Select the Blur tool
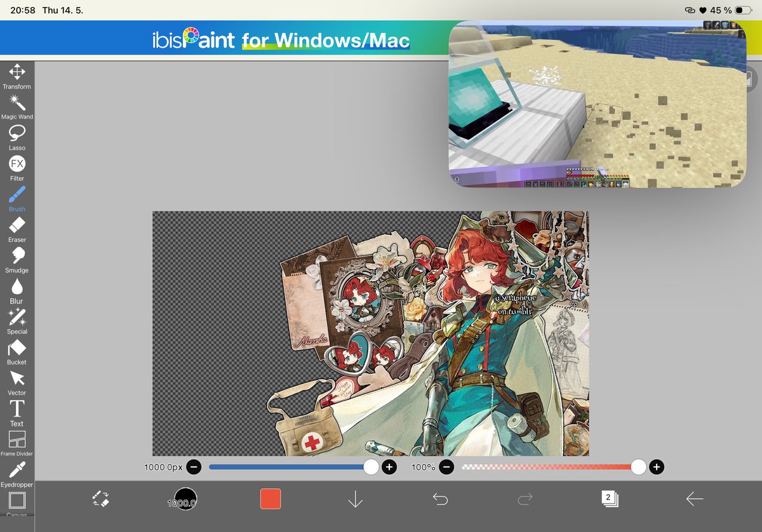Image resolution: width=762 pixels, height=532 pixels. [x=17, y=291]
